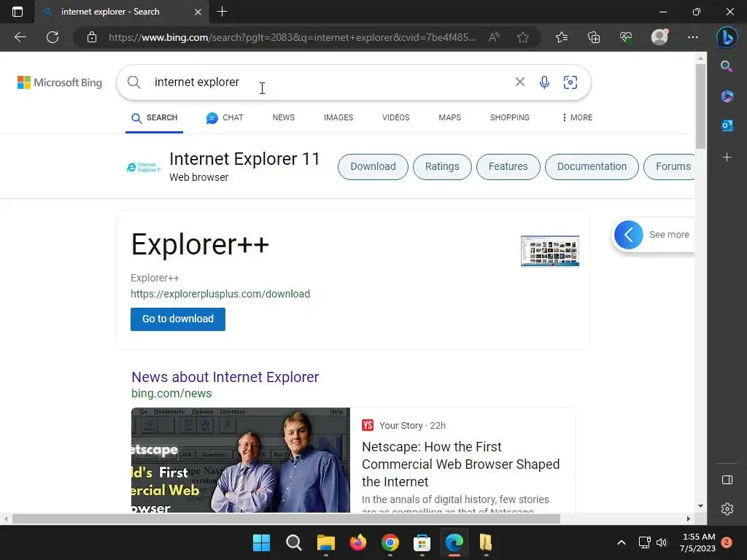747x560 pixels.
Task: Open the profile avatar menu
Action: point(659,37)
